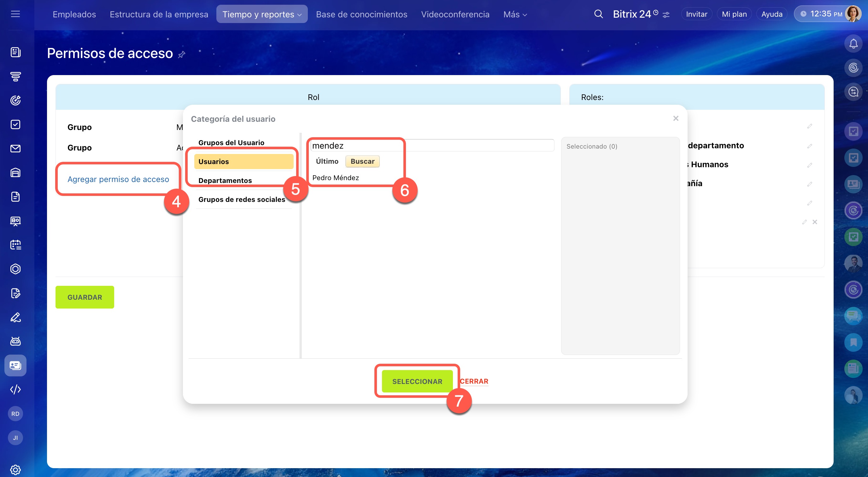Open the developer code brackets icon

point(15,389)
